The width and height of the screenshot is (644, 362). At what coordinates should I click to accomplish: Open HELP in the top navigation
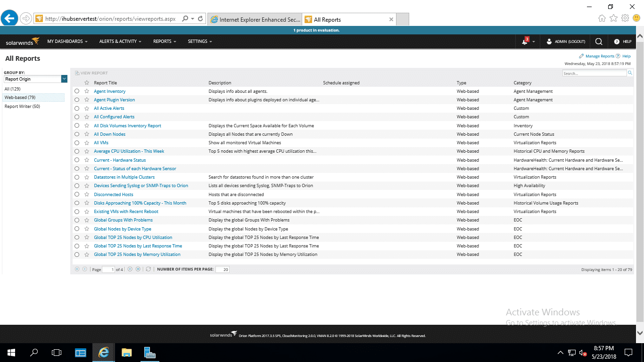pos(623,41)
